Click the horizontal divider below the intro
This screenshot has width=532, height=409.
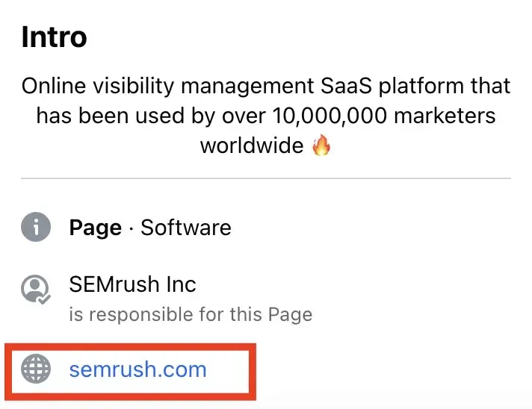266,179
